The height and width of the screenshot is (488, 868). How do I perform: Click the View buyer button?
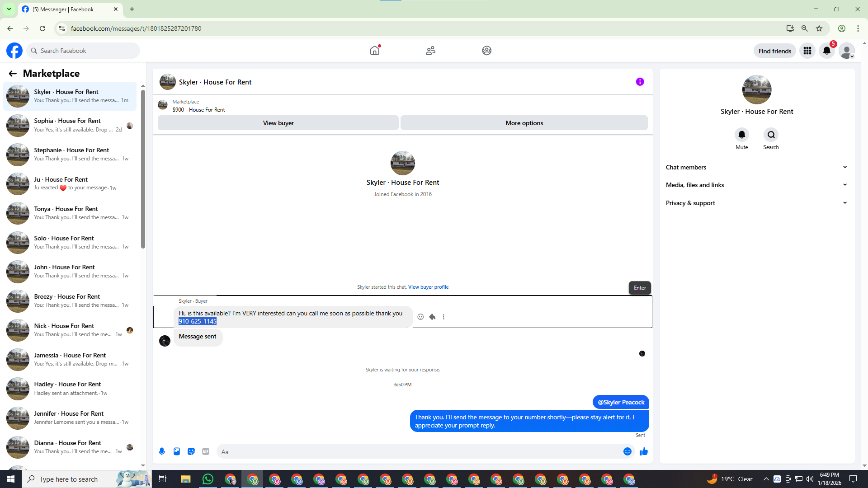point(278,123)
